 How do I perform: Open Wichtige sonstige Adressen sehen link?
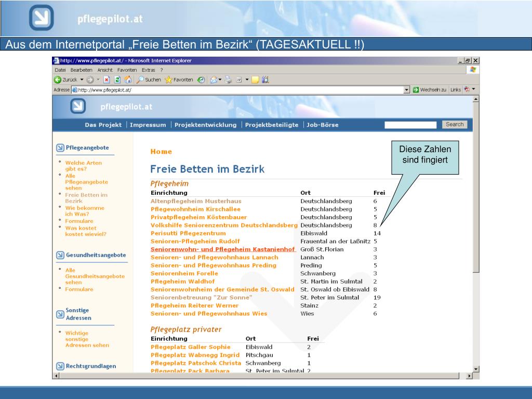coord(87,339)
